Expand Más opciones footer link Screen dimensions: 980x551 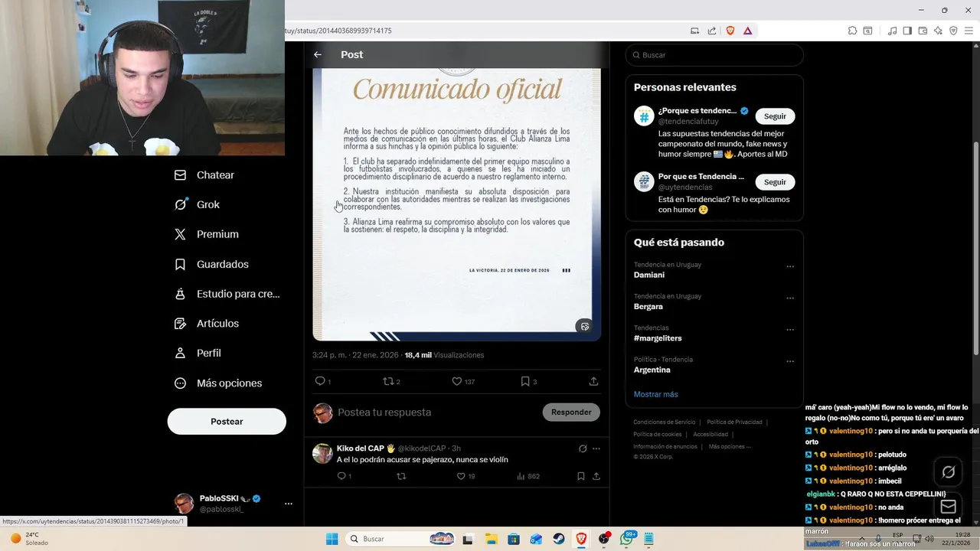click(730, 446)
